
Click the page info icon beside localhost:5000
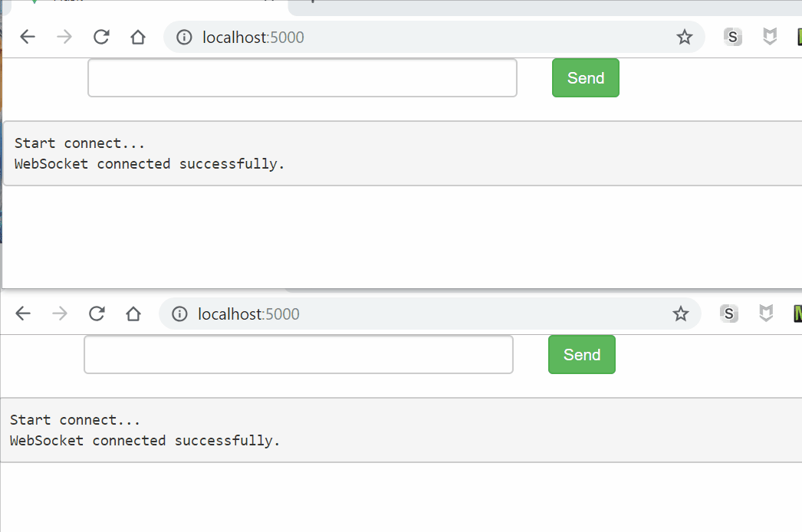(x=183, y=36)
